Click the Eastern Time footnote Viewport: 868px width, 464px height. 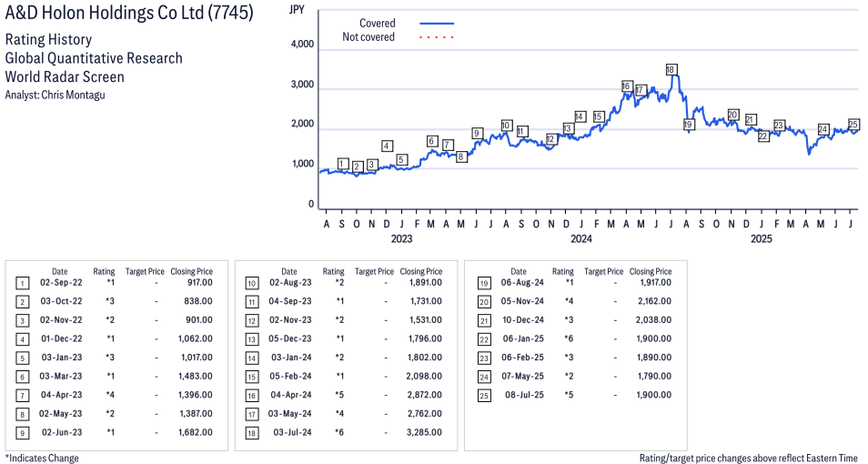749,458
